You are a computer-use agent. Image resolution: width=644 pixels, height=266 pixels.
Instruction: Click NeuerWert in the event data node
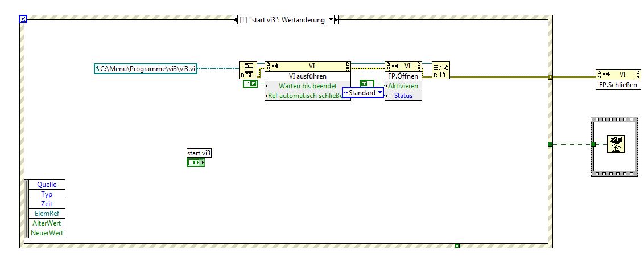pos(47,233)
